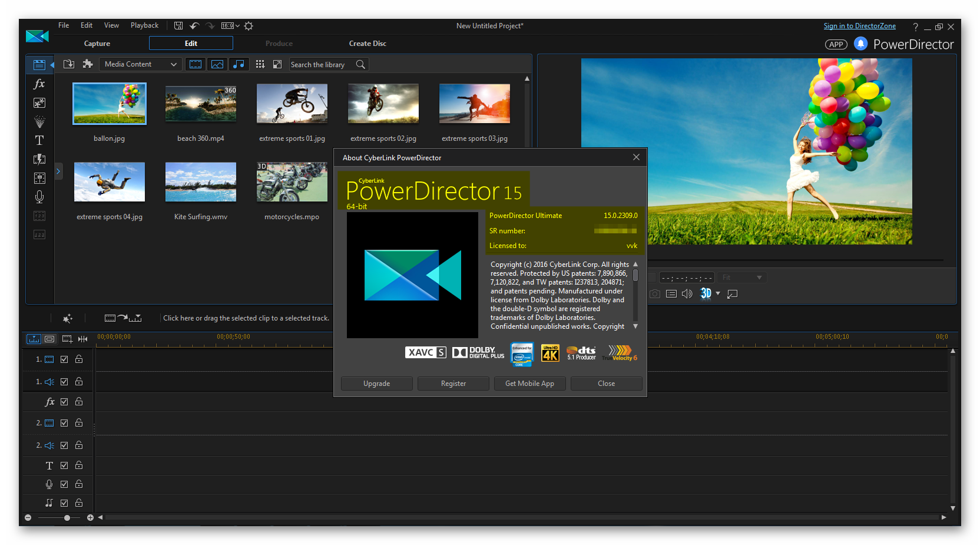The height and width of the screenshot is (545, 980).
Task: Collapse room sidebar small blue arrow
Action: click(52, 65)
